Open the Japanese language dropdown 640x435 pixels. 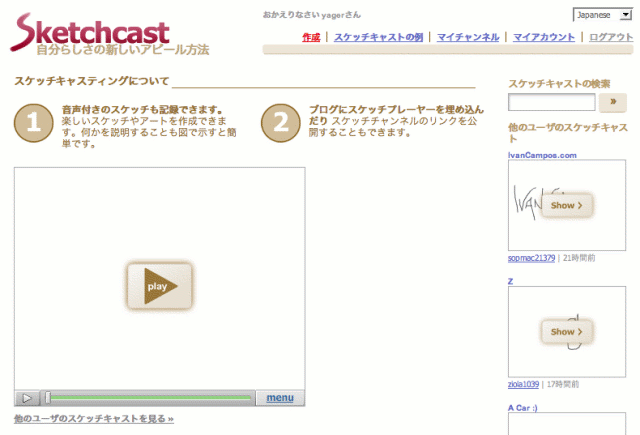[x=603, y=15]
